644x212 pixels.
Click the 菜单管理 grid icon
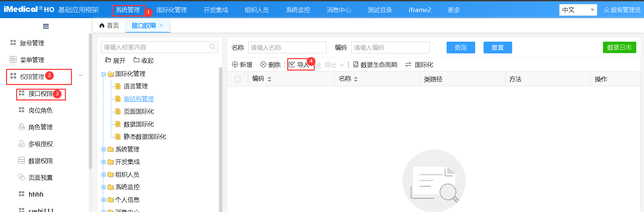[13, 59]
